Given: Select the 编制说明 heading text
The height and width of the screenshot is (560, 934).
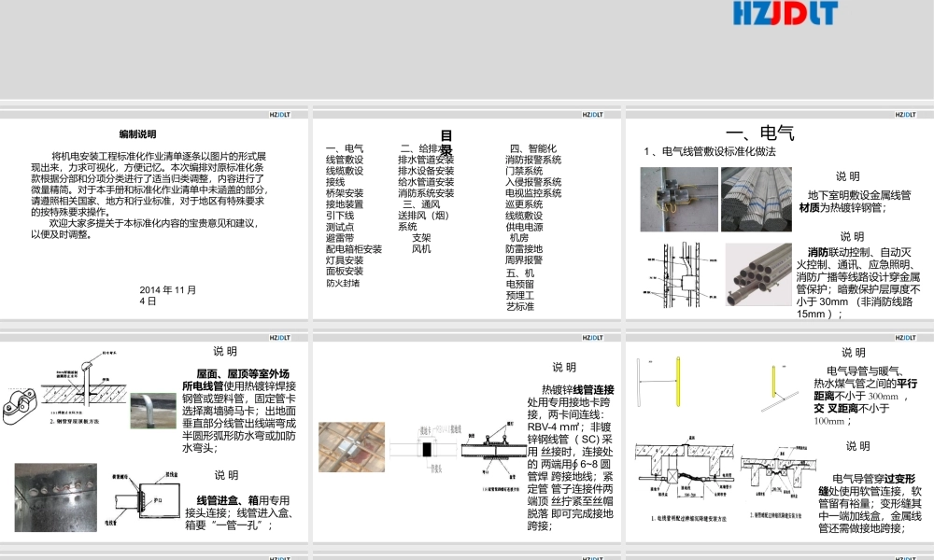Looking at the screenshot, I should tap(137, 134).
